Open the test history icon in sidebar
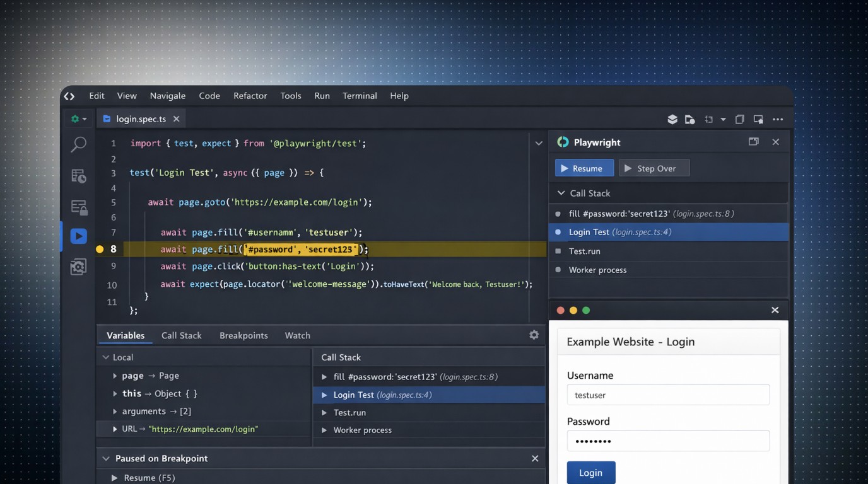868x484 pixels. (78, 176)
